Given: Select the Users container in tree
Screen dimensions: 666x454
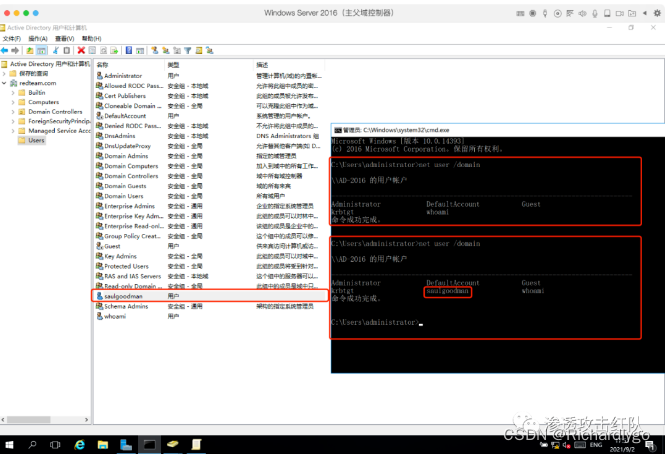Looking at the screenshot, I should tap(31, 141).
